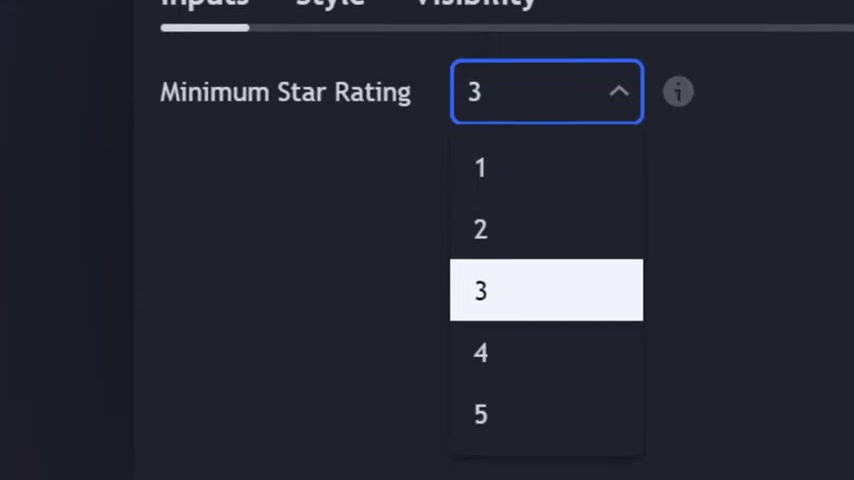
Task: Choose 2 from the star rating list
Action: [x=546, y=229]
